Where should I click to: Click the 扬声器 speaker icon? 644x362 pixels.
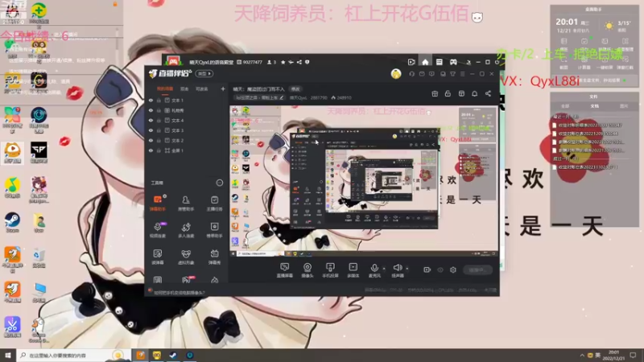[397, 268]
